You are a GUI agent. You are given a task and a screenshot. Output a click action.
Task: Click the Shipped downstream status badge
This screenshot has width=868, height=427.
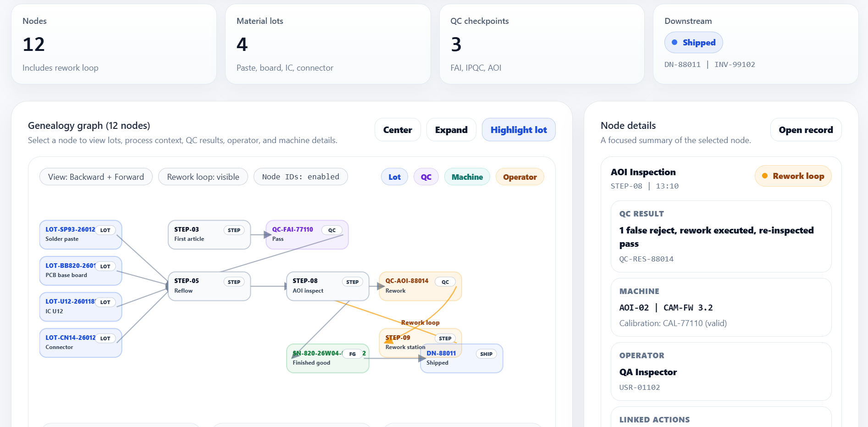click(x=693, y=43)
